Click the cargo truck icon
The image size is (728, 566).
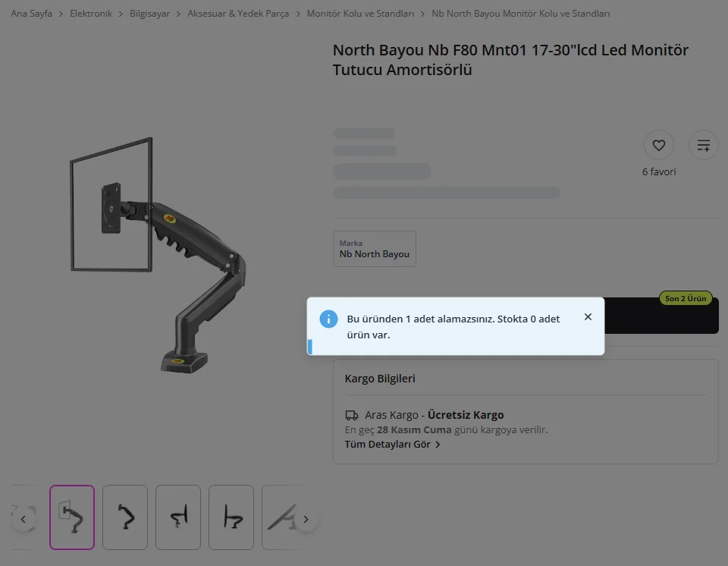pos(351,415)
